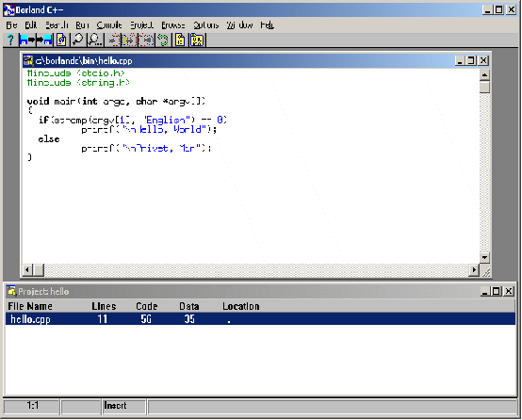
Task: Click the save file disk icon
Action: pos(44,40)
